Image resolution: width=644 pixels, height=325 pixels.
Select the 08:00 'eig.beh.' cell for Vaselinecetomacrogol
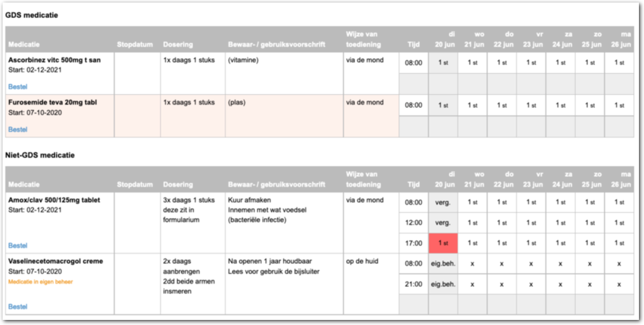pyautogui.click(x=443, y=263)
